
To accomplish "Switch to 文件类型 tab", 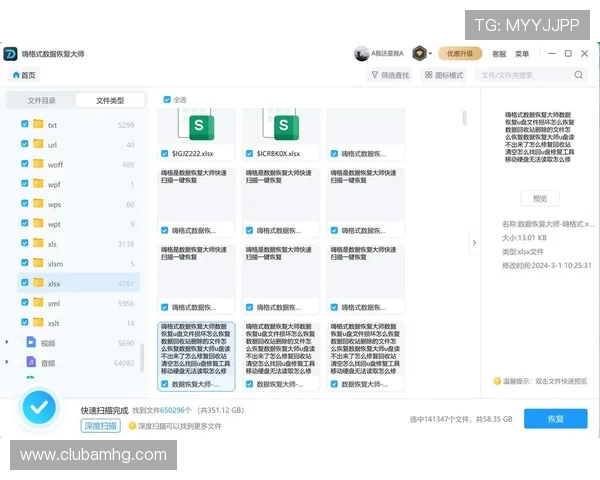I will tap(110, 100).
